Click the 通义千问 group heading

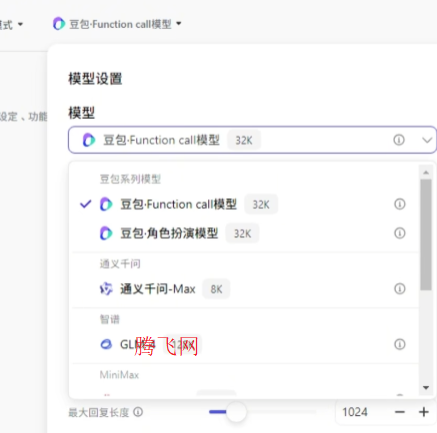(120, 264)
